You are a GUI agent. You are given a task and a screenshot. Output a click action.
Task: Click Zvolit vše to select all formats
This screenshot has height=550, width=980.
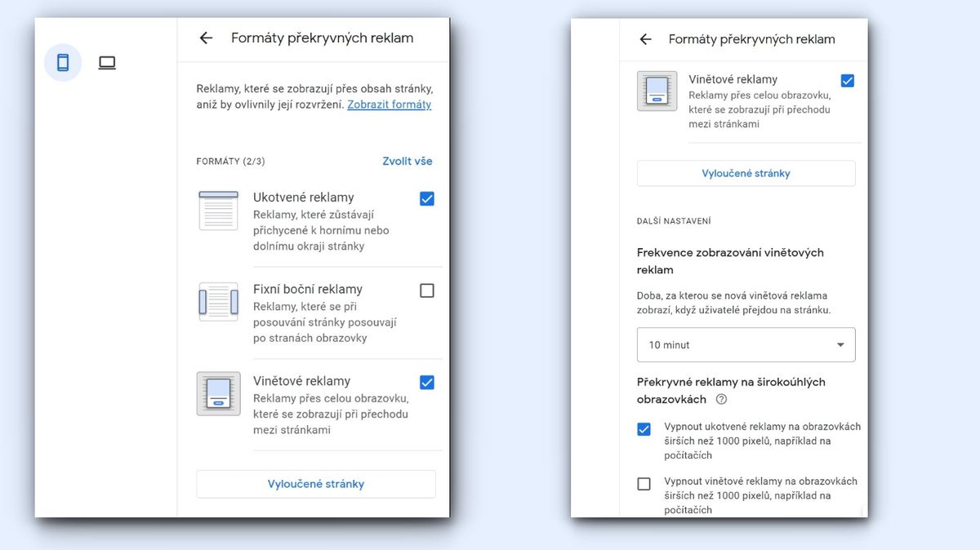tap(407, 161)
